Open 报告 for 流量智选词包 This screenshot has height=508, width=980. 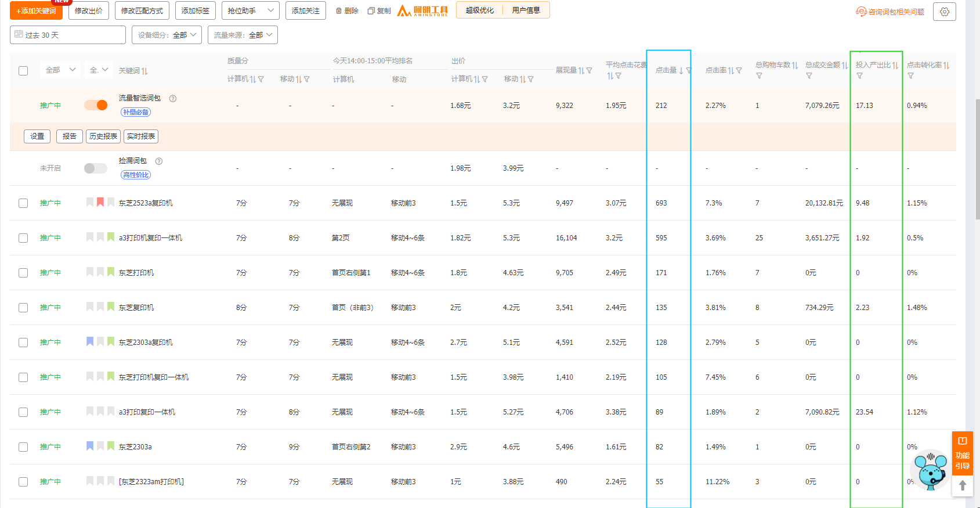(70, 136)
